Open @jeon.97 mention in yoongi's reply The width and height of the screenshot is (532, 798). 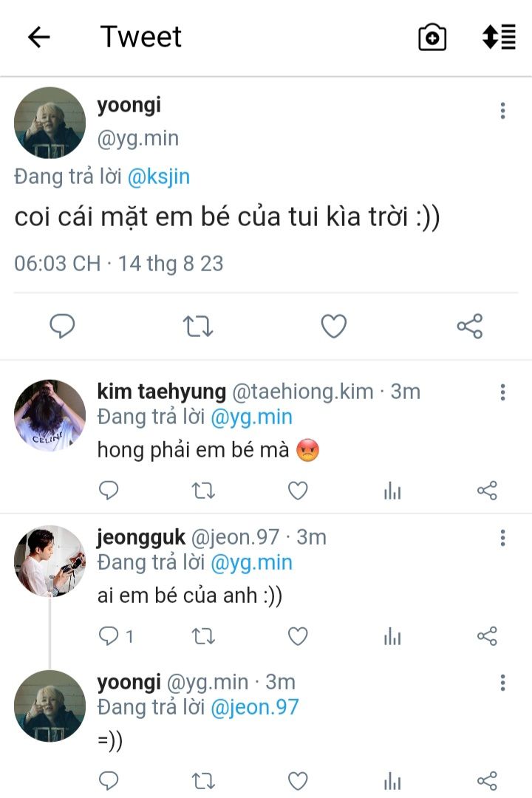pyautogui.click(x=254, y=707)
